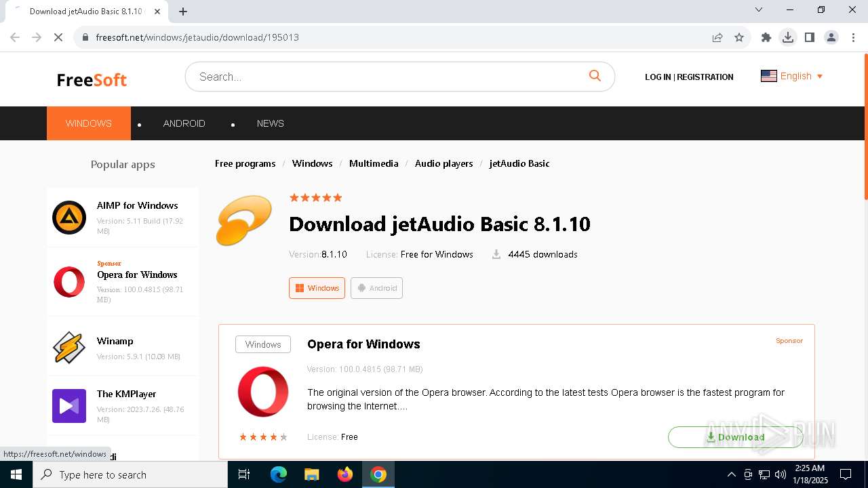Toggle the Chrome side panel icon
Screen dimensions: 868x488
810,37
